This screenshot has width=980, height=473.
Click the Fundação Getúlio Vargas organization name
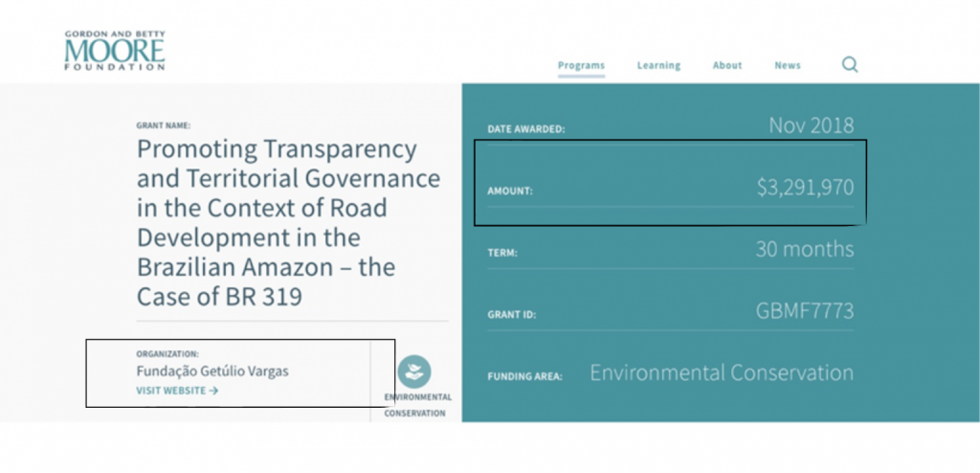click(212, 372)
